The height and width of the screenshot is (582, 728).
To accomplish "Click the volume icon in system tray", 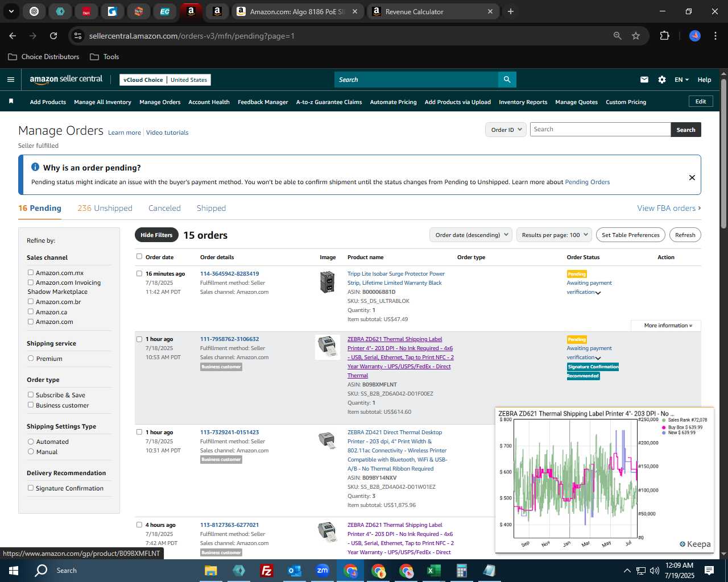I will [x=654, y=571].
